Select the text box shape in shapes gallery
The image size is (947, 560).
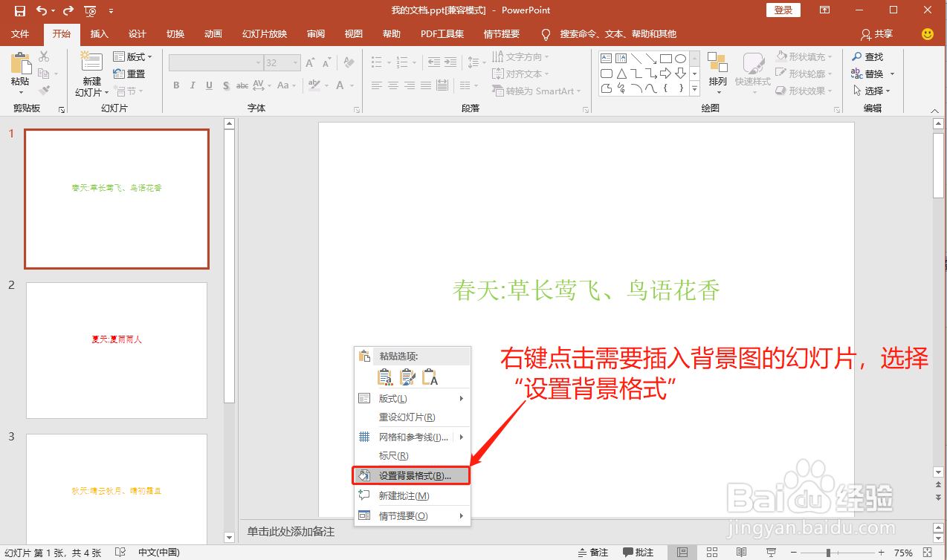coord(606,59)
